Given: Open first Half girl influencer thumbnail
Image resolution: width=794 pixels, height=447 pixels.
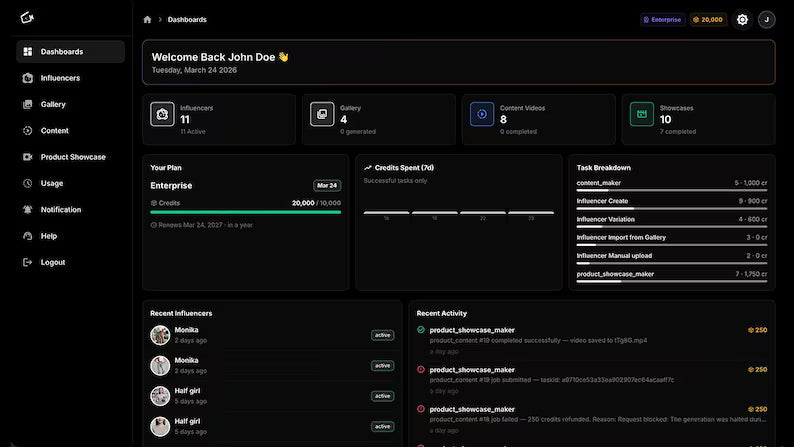Looking at the screenshot, I should point(160,396).
